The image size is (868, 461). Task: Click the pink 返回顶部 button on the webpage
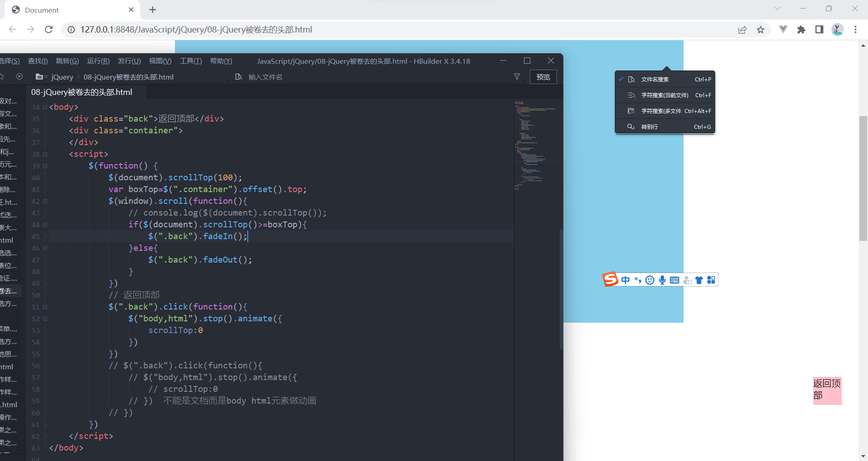point(827,390)
